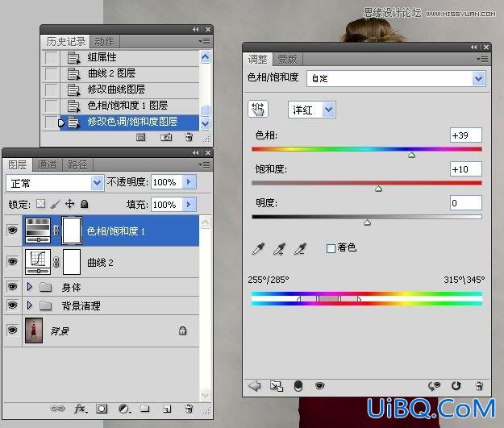Create new document from history state icon
This screenshot has height=428, width=504.
141,138
